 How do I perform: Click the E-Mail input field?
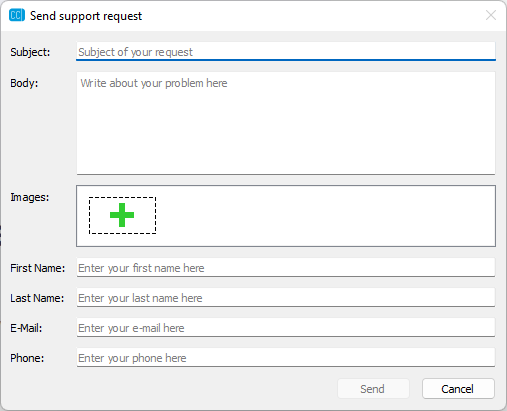286,327
